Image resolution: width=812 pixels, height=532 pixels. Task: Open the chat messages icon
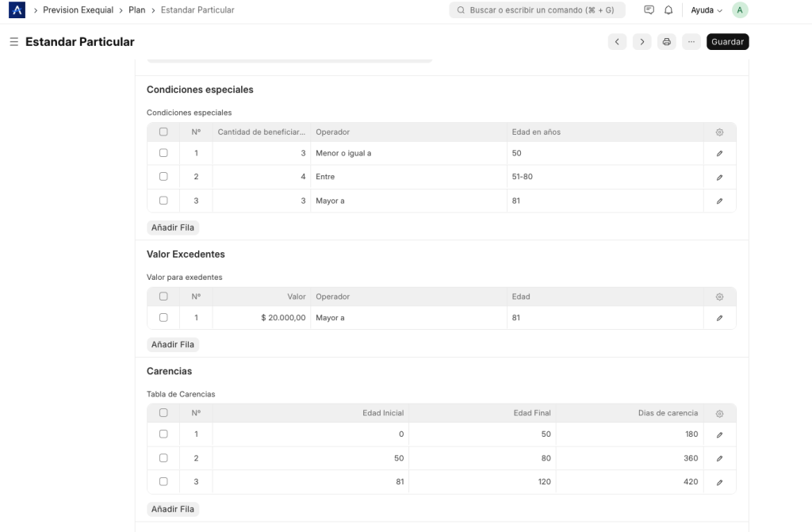click(x=649, y=10)
